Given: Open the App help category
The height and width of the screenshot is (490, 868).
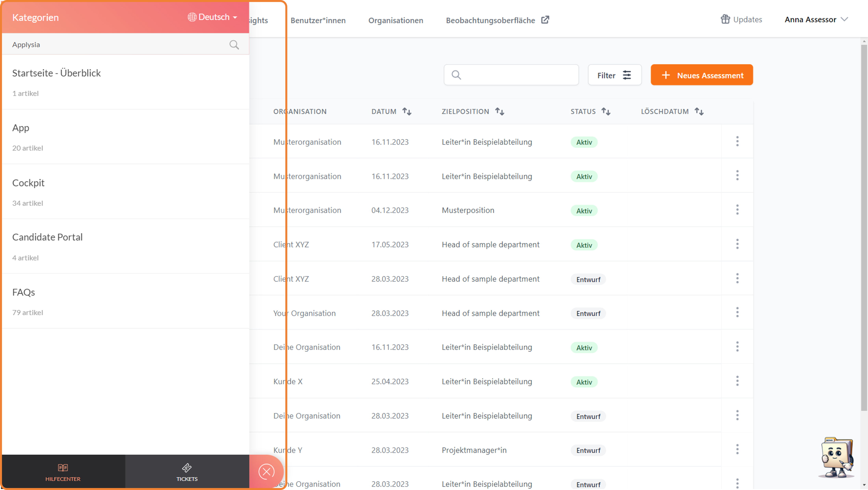Looking at the screenshot, I should pyautogui.click(x=125, y=137).
